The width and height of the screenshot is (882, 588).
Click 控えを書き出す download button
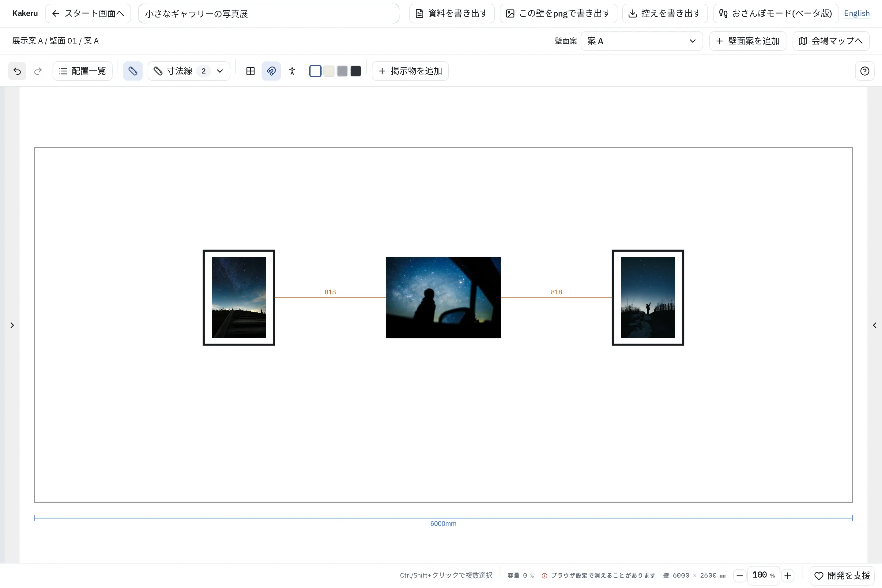point(665,13)
